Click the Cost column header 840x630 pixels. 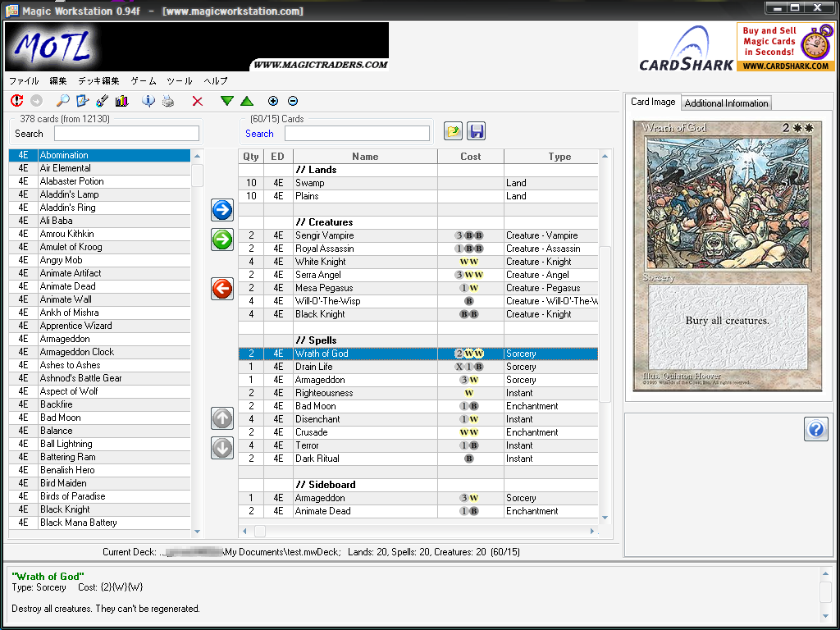(471, 157)
